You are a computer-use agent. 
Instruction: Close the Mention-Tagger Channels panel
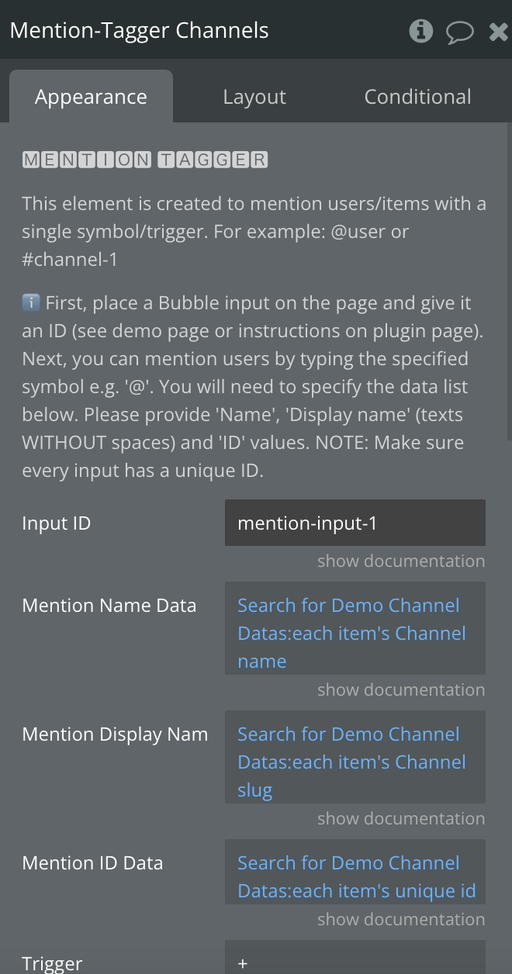coord(499,31)
